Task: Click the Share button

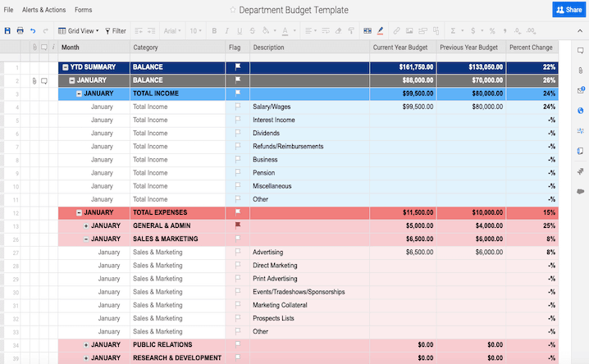Action: pos(569,10)
